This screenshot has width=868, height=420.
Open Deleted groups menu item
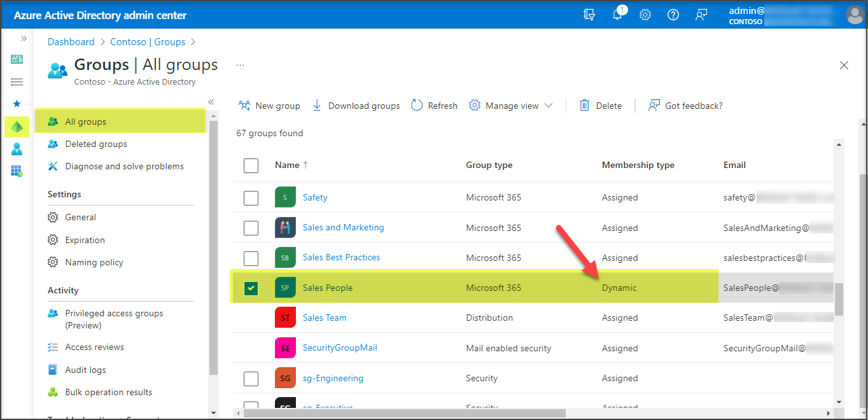click(96, 144)
